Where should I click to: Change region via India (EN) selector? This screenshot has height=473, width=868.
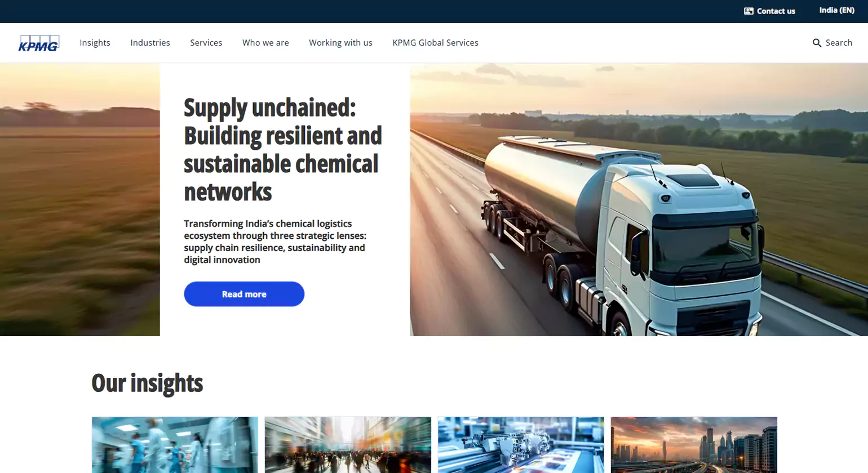(836, 11)
